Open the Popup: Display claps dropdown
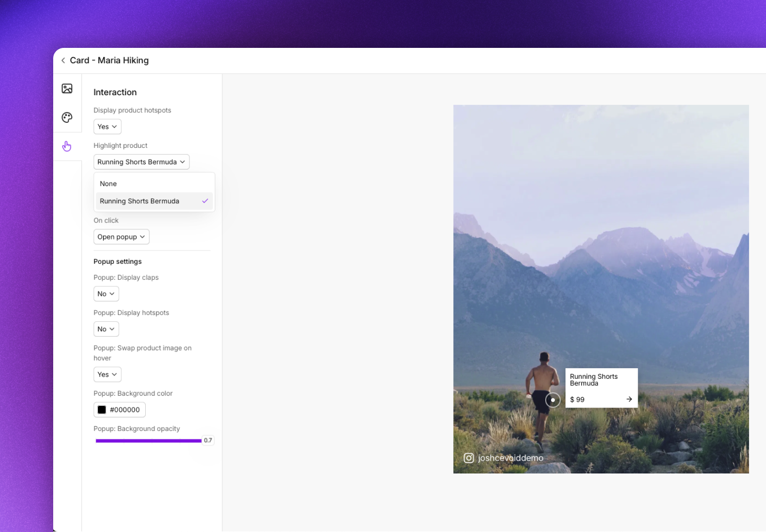The width and height of the screenshot is (766, 532). pos(106,294)
